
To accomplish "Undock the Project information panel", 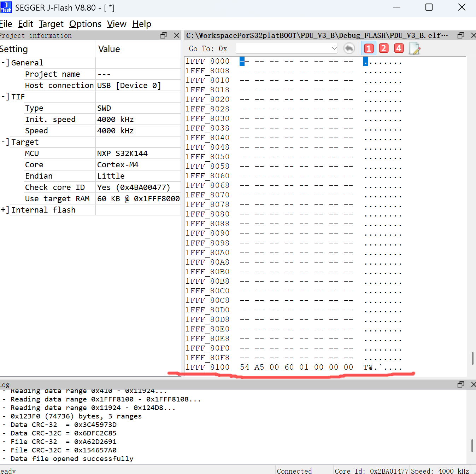I will click(x=164, y=35).
